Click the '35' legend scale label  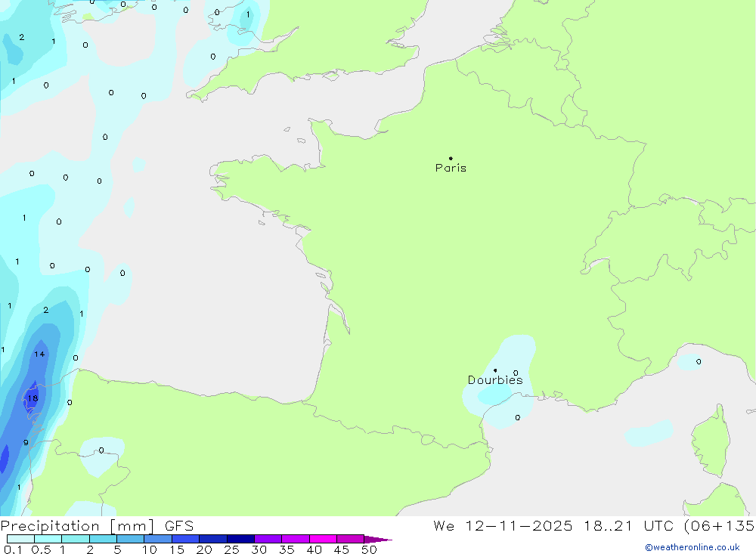click(287, 549)
